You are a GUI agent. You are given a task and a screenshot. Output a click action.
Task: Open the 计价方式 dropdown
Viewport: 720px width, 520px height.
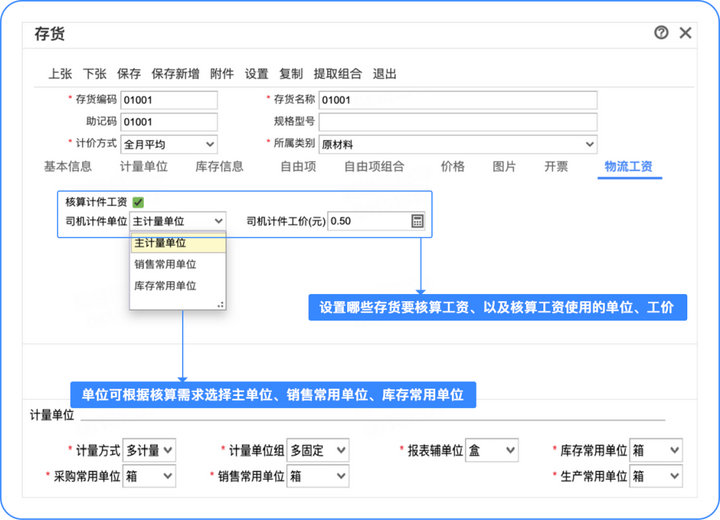pyautogui.click(x=169, y=144)
